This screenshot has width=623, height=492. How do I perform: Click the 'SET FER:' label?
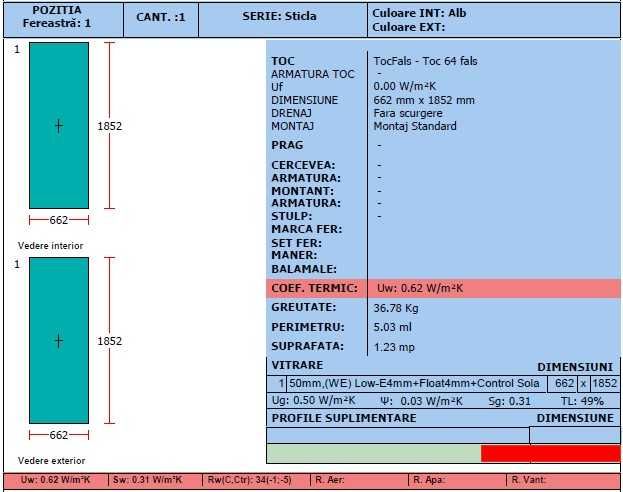point(296,243)
